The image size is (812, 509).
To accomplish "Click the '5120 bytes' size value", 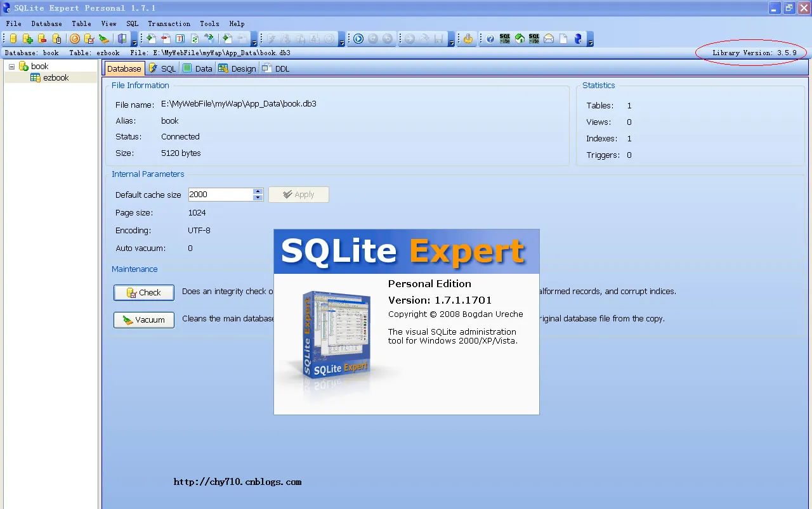I will 181,153.
